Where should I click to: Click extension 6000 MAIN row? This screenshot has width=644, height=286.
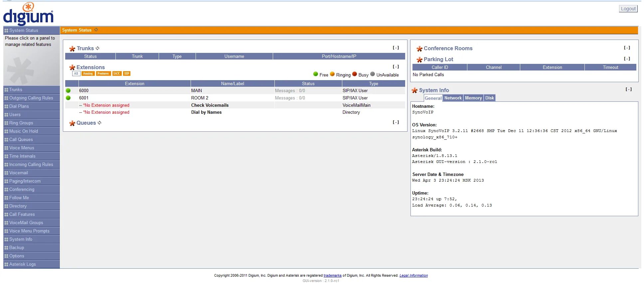click(x=235, y=90)
